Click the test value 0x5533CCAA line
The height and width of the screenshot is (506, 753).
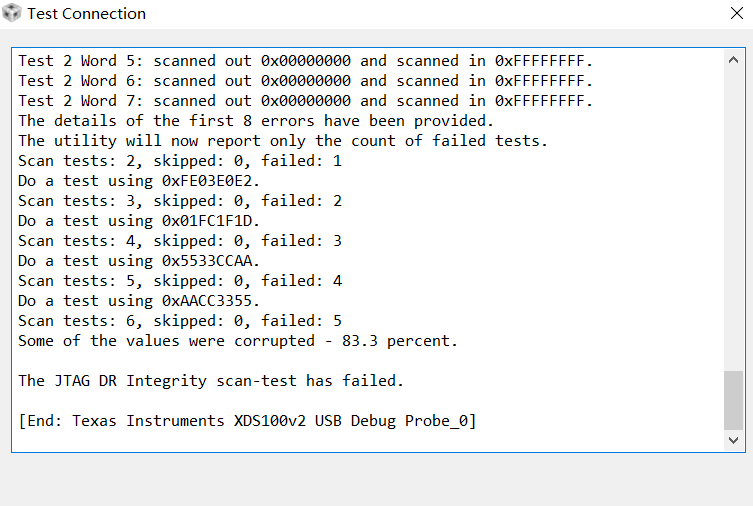[139, 261]
